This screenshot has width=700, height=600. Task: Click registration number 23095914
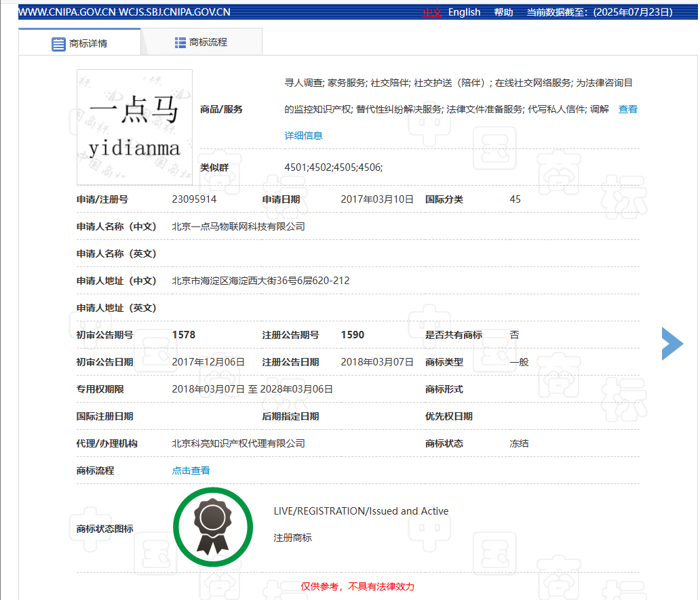[x=194, y=199]
